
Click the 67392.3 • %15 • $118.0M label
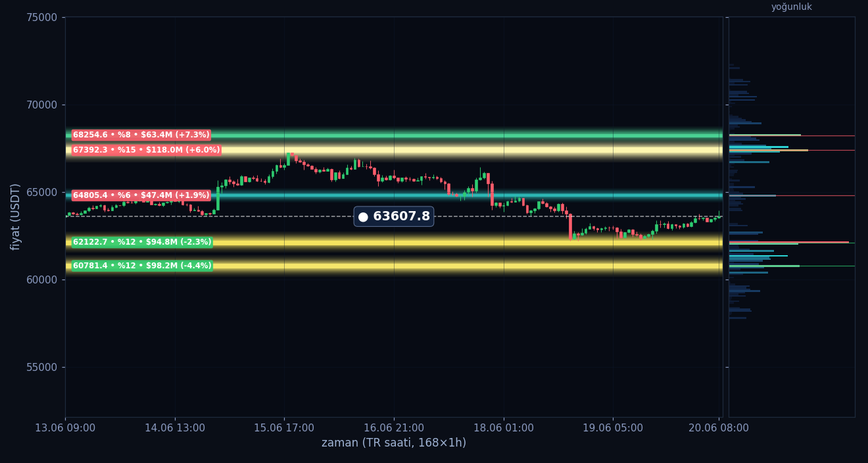coord(147,150)
